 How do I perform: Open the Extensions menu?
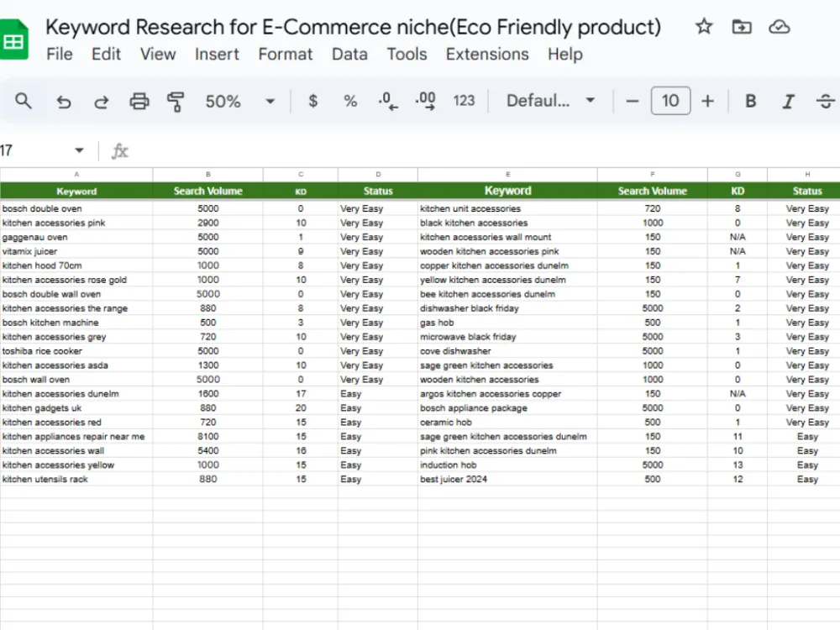[x=487, y=54]
